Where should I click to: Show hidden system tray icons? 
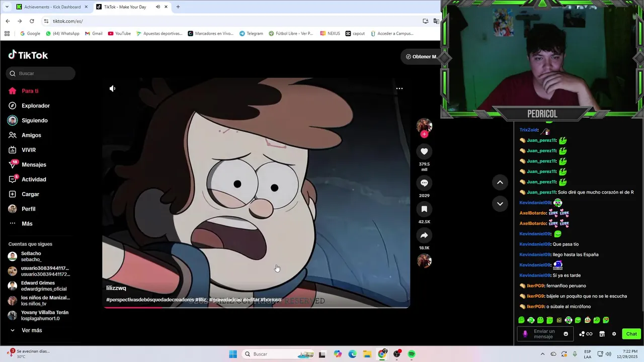pos(542,354)
